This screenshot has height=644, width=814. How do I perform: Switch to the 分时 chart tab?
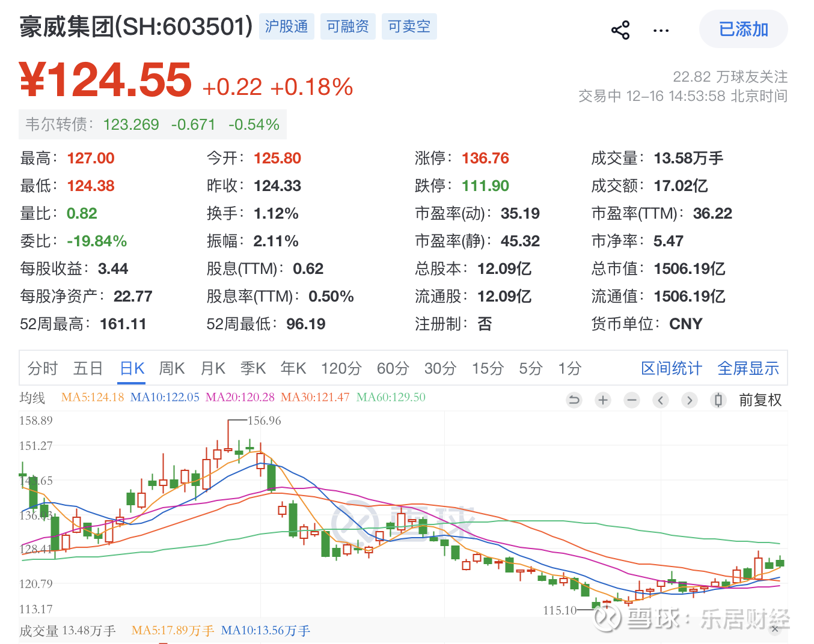coord(43,368)
